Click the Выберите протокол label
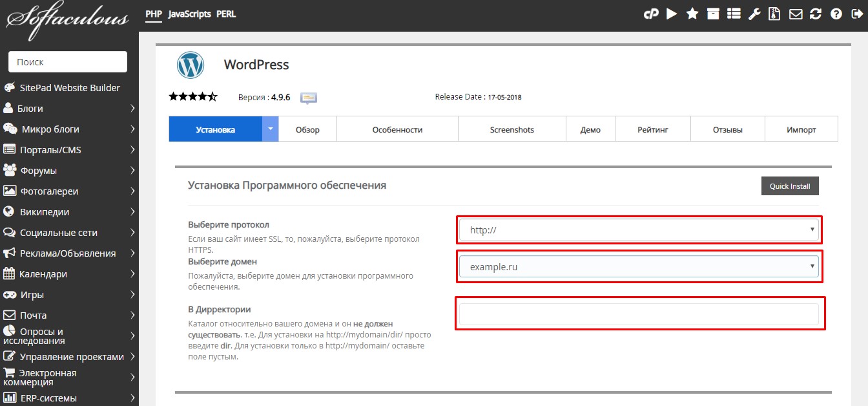868x406 pixels. point(229,224)
